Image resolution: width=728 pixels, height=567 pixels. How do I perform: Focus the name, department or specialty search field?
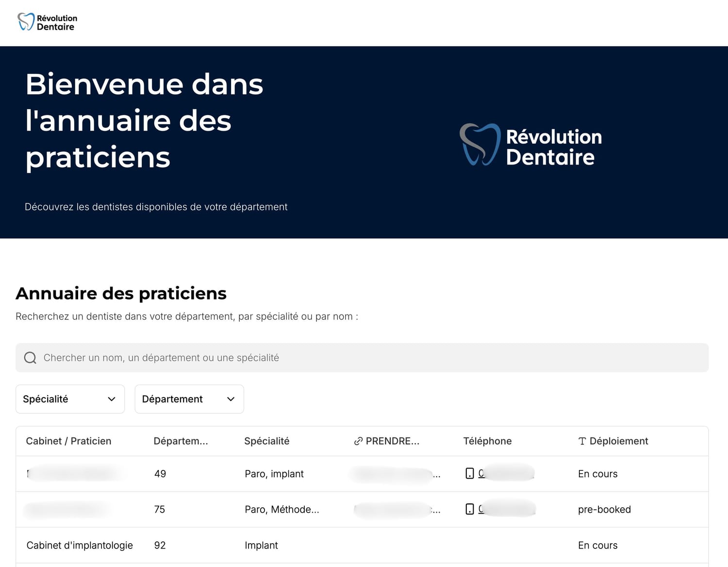tap(362, 358)
